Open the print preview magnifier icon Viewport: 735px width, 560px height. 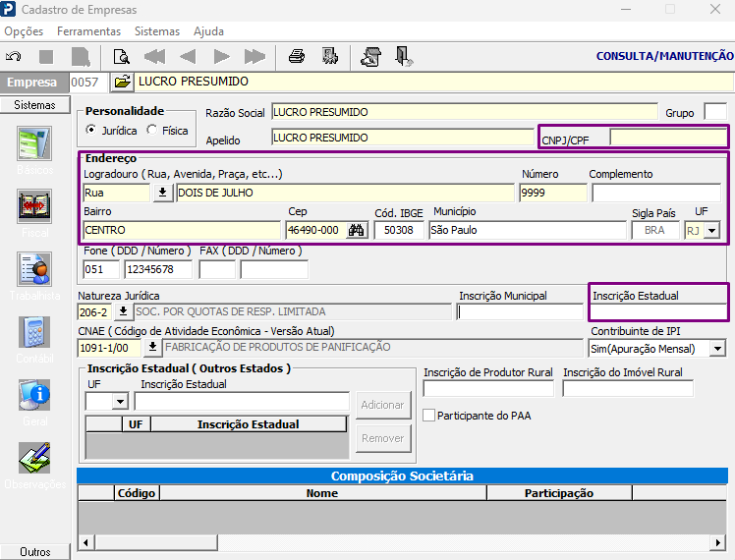point(122,57)
